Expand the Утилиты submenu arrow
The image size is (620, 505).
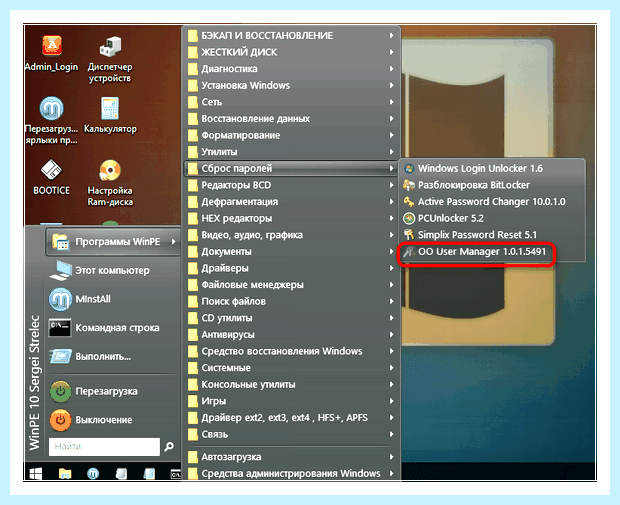tap(391, 152)
